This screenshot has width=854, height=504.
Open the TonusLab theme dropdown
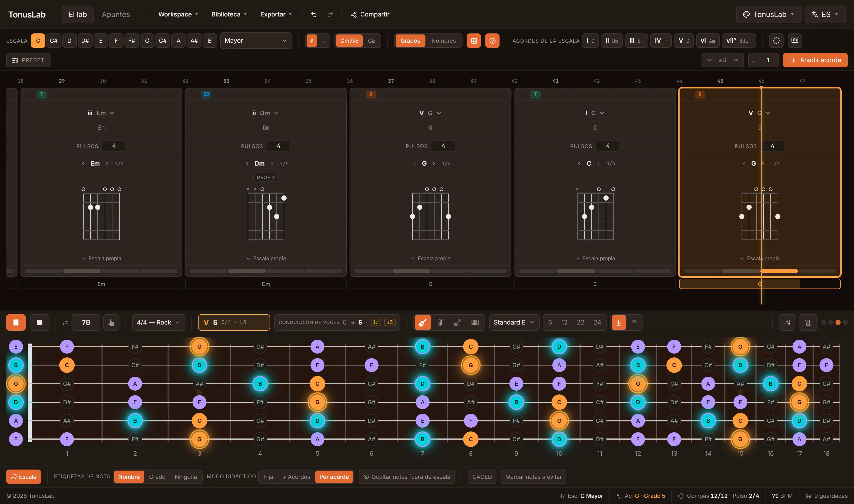point(768,14)
